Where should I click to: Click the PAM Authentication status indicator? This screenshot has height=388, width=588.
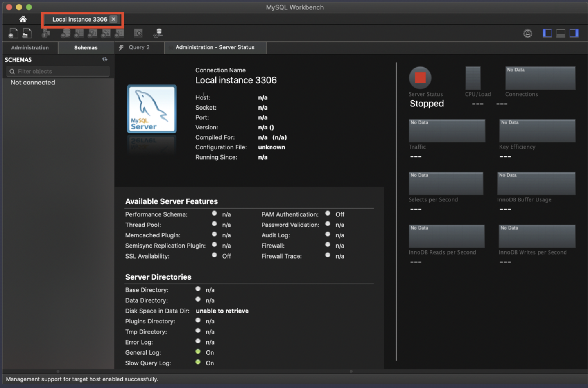[328, 213]
